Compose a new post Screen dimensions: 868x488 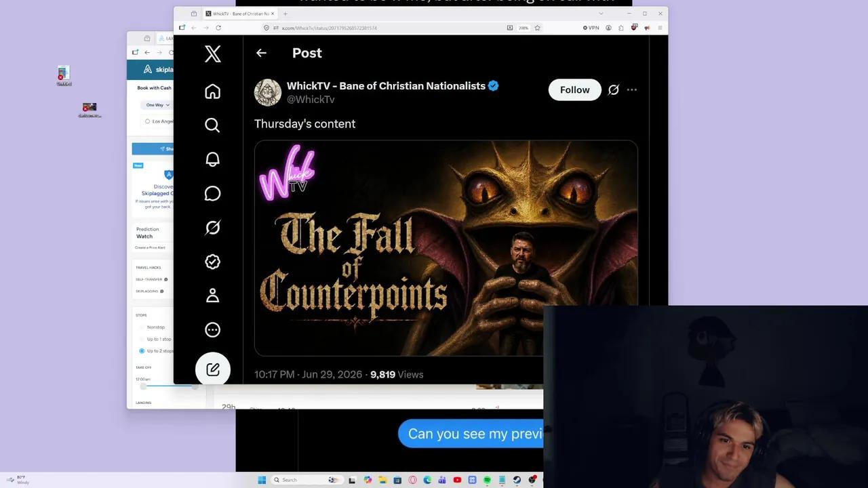pyautogui.click(x=212, y=369)
